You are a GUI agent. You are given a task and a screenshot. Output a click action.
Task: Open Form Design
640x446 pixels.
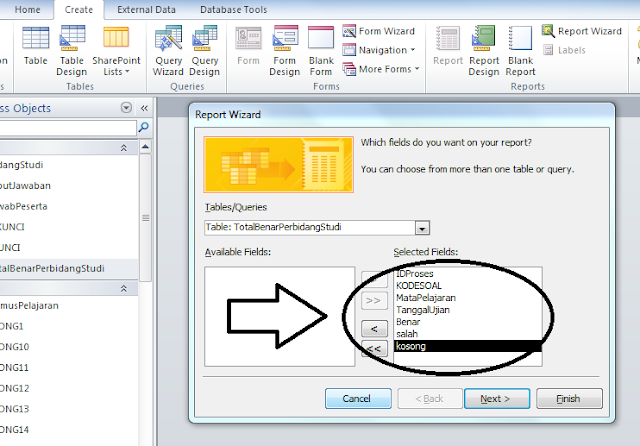284,50
